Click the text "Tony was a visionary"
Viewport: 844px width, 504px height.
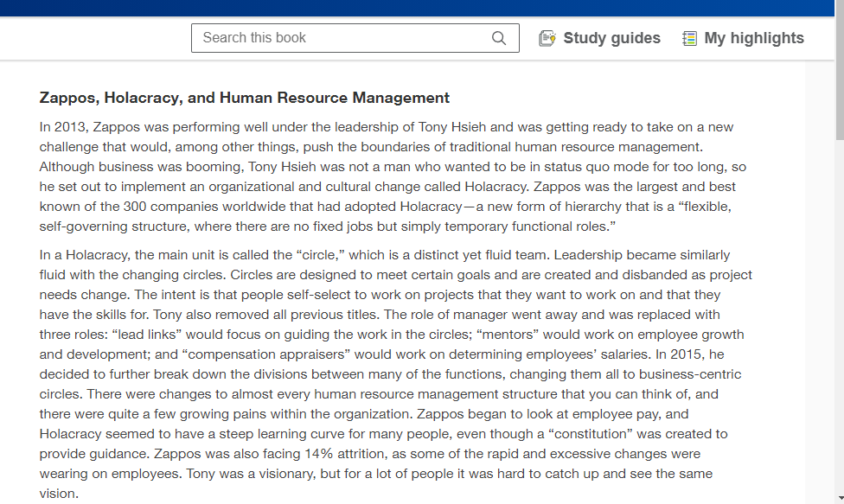tap(251, 474)
